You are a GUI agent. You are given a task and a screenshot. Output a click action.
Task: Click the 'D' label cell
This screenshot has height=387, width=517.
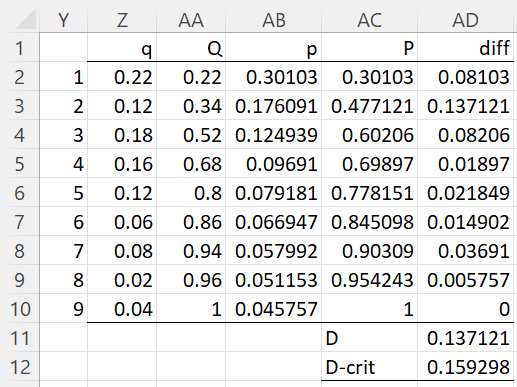(x=369, y=338)
